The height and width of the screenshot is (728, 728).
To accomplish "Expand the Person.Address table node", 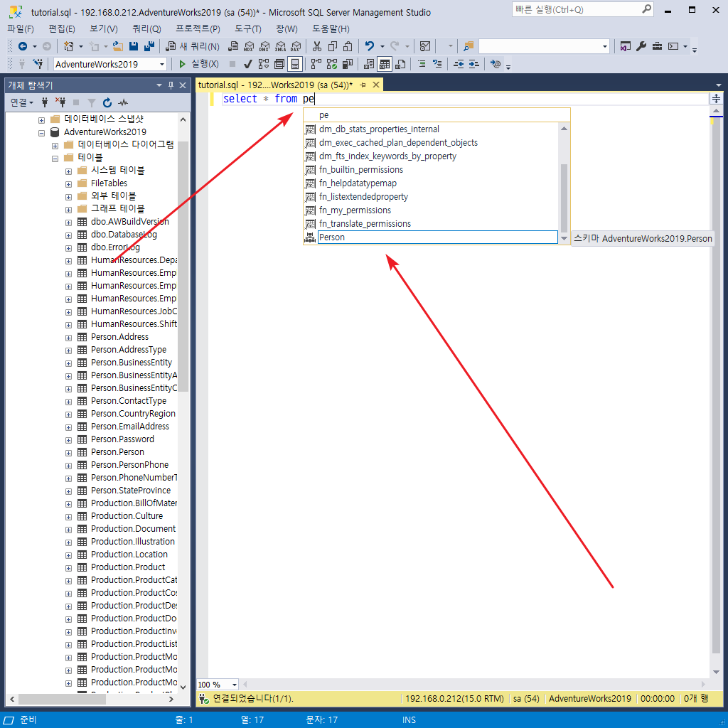I will [x=68, y=338].
